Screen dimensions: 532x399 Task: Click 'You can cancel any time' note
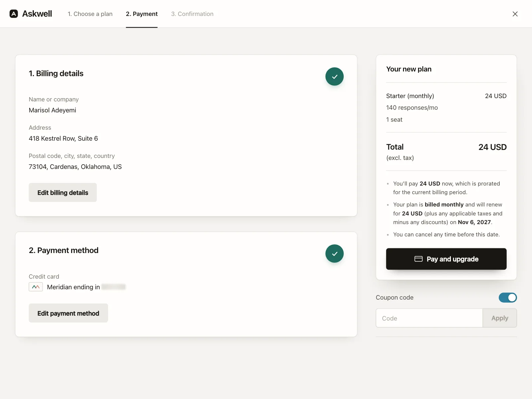pos(447,234)
